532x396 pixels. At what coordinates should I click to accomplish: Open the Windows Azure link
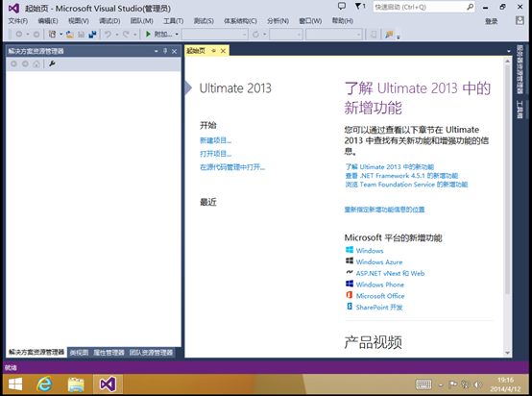pos(379,261)
